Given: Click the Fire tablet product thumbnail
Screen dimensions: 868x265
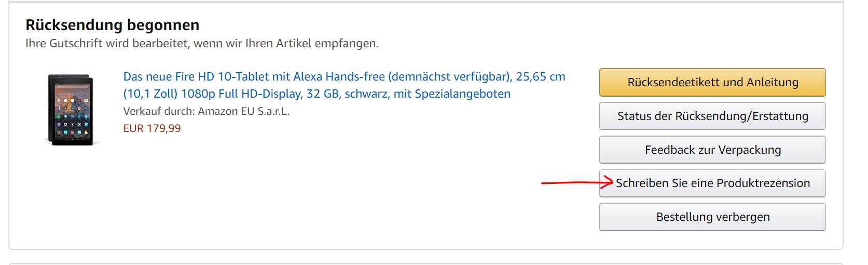Looking at the screenshot, I should coord(71,110).
